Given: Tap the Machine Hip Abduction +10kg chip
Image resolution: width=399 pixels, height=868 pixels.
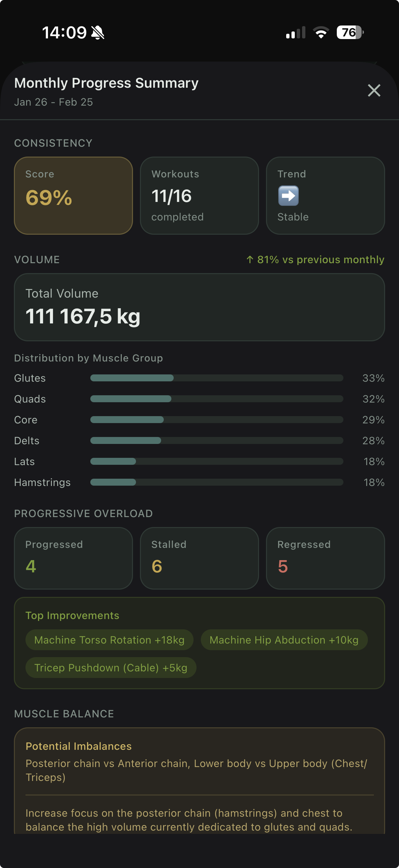Looking at the screenshot, I should click(284, 640).
